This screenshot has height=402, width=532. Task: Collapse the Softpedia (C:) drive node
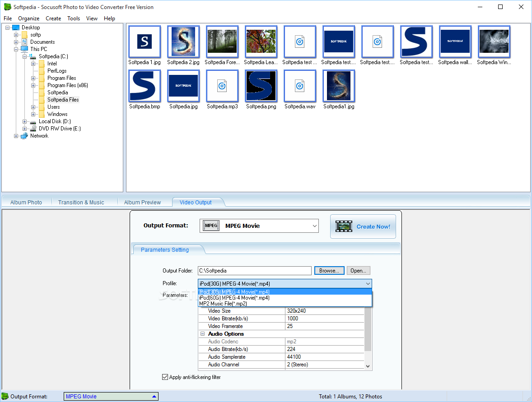point(24,56)
